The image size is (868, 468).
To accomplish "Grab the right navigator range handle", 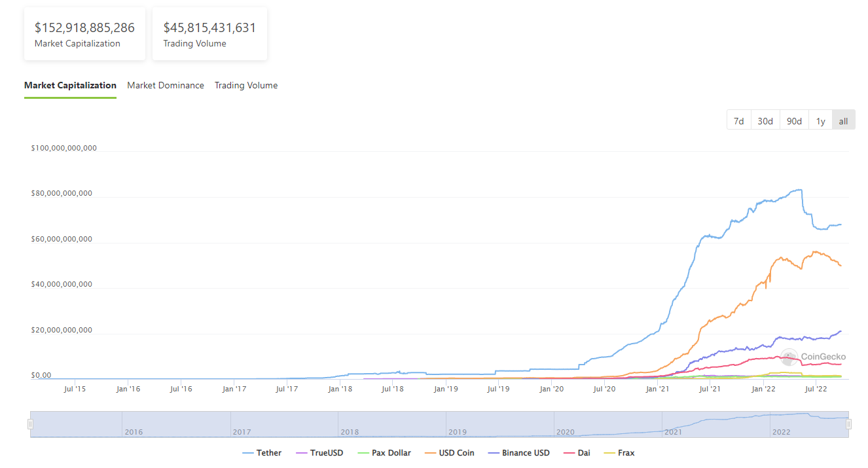I will tap(848, 424).
